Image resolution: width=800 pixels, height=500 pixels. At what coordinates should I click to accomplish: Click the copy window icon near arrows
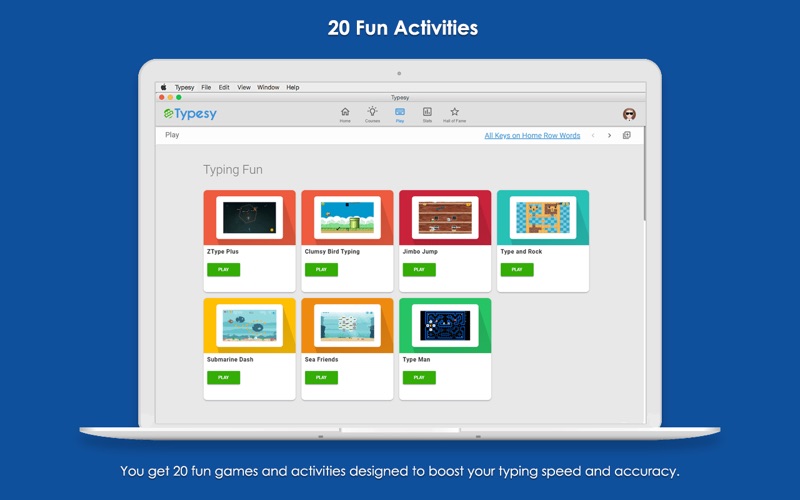pyautogui.click(x=627, y=135)
